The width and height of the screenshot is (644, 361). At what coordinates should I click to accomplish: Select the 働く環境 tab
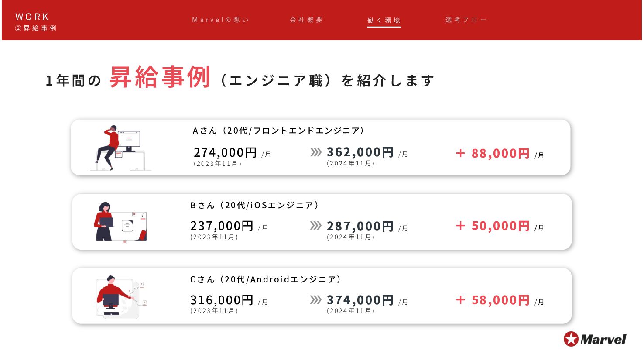click(x=384, y=21)
